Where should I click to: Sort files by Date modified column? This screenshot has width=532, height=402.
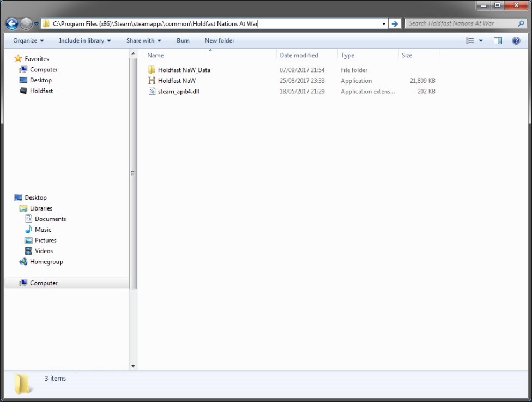299,55
